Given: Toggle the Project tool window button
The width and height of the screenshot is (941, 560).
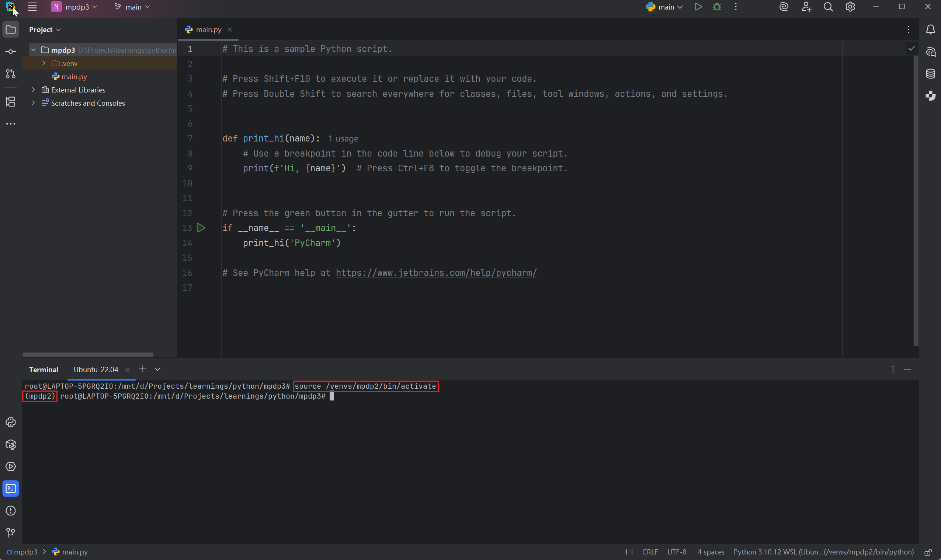Looking at the screenshot, I should click(x=11, y=29).
